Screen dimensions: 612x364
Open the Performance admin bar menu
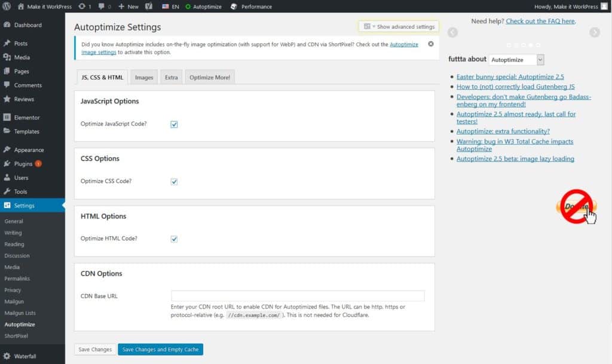click(x=252, y=6)
